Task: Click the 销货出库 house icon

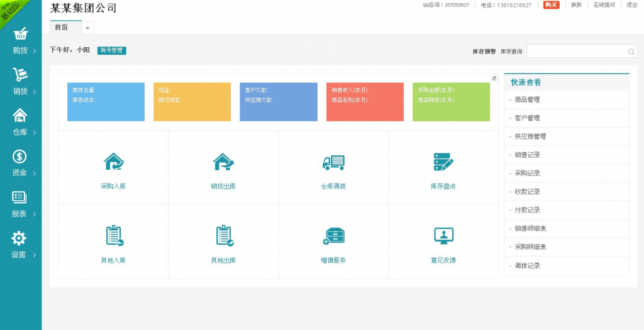Action: tap(223, 162)
